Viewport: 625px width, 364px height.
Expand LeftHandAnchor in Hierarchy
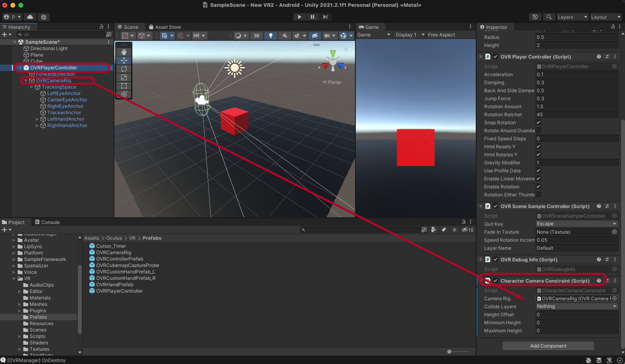point(37,119)
